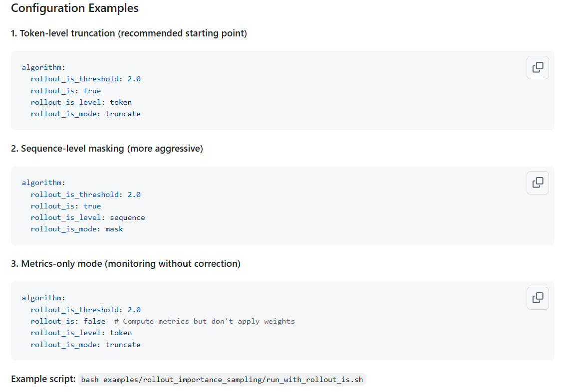Image resolution: width=563 pixels, height=392 pixels.
Task: Click the example script path run_with_rollout_is.sh
Action: [222, 380]
